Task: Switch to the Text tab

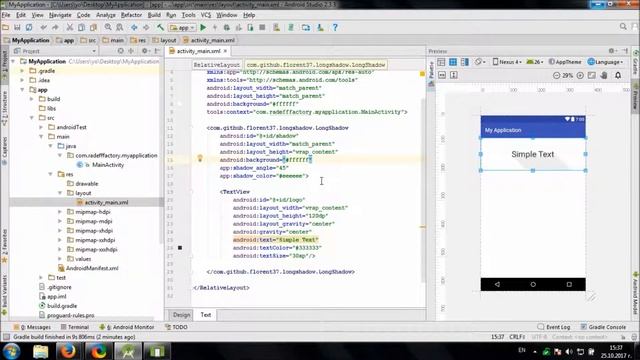Action: pos(205,315)
